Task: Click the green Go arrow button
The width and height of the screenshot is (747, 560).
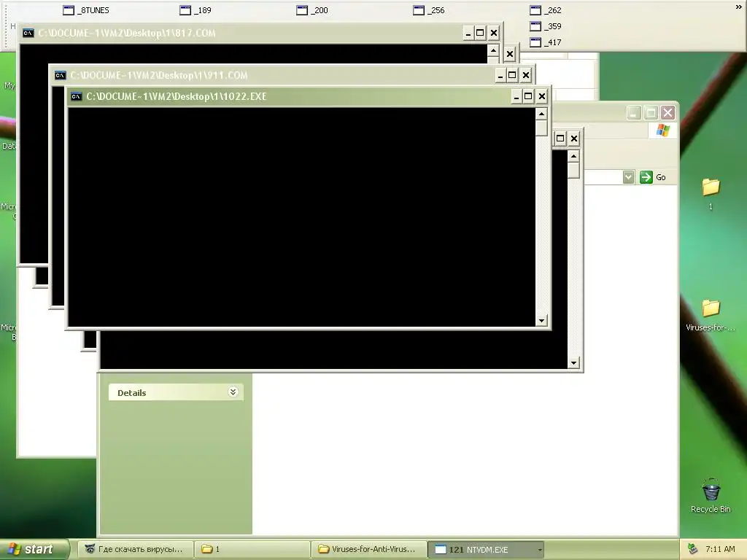Action: [x=646, y=177]
